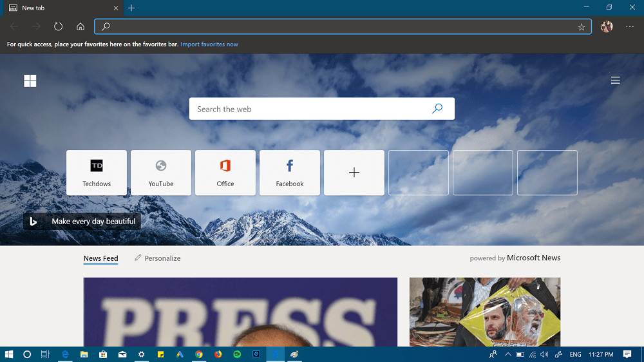Click the browser Back arrow
This screenshot has width=644, height=362.
pos(14,26)
